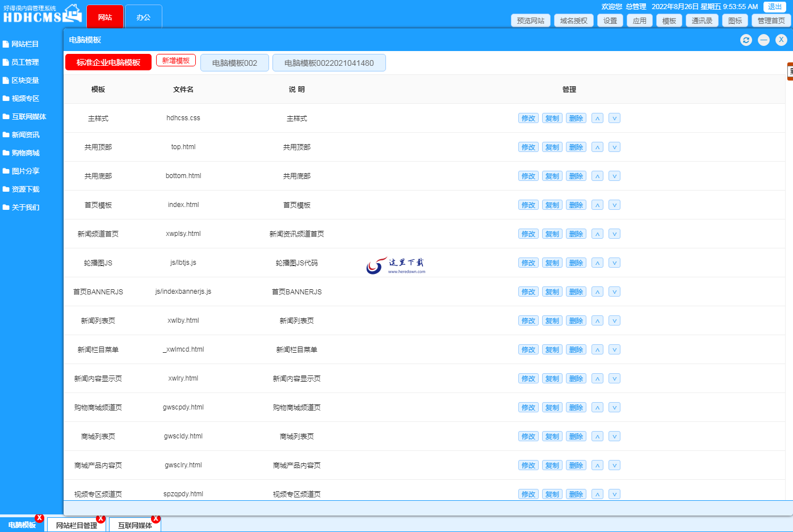Screen dimensions: 793x532
Task: Open the 视频专区 folder in sidebar
Action: pos(25,98)
